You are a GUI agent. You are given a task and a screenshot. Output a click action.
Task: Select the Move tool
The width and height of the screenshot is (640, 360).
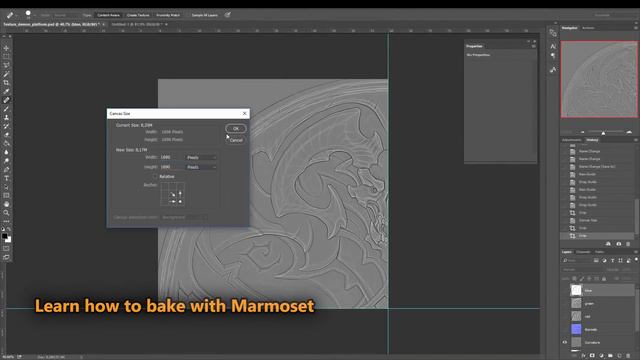pyautogui.click(x=6, y=48)
